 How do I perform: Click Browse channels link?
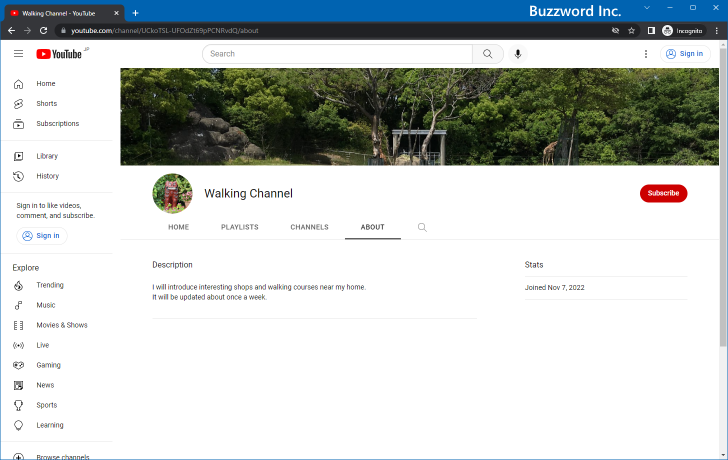[x=63, y=457]
